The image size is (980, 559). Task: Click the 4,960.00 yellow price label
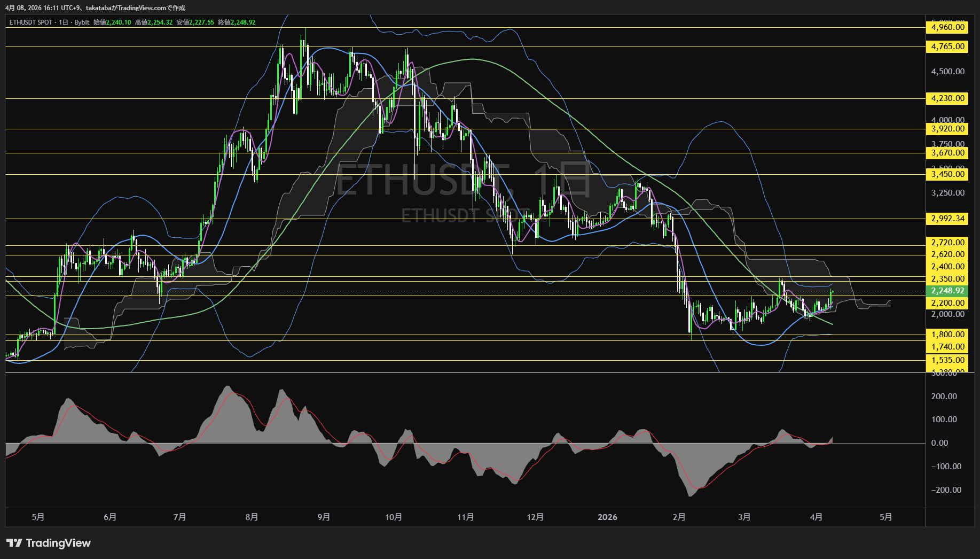coord(947,27)
